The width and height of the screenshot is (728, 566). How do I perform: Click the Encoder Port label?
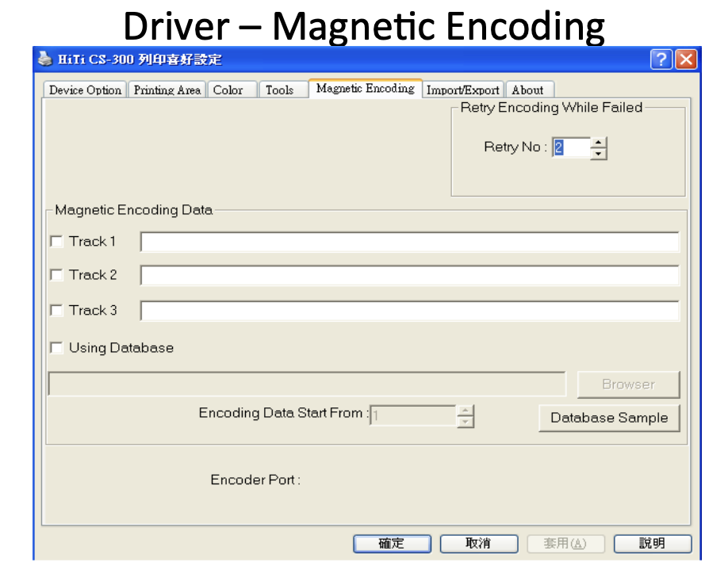pyautogui.click(x=255, y=480)
